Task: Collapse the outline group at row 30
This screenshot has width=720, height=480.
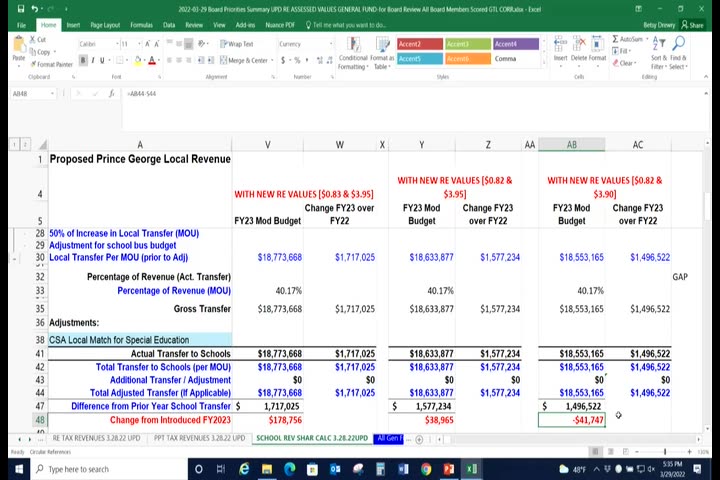Action: pyautogui.click(x=14, y=260)
